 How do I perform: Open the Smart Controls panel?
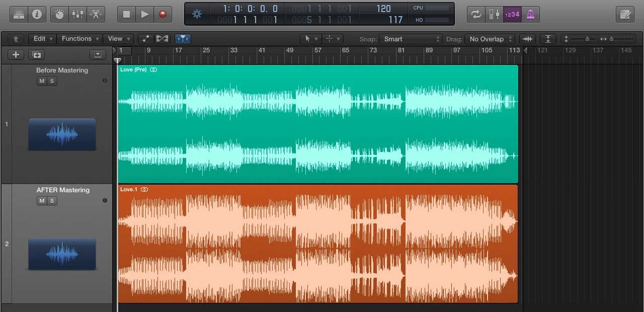tap(59, 14)
